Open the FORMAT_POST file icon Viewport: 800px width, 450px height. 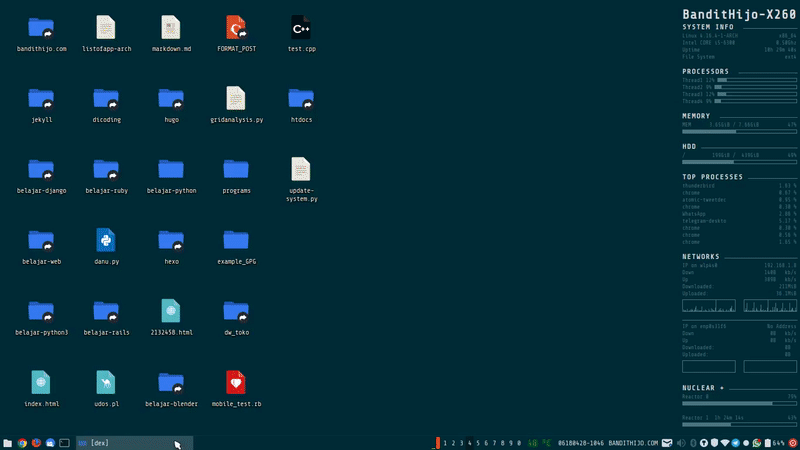236,28
